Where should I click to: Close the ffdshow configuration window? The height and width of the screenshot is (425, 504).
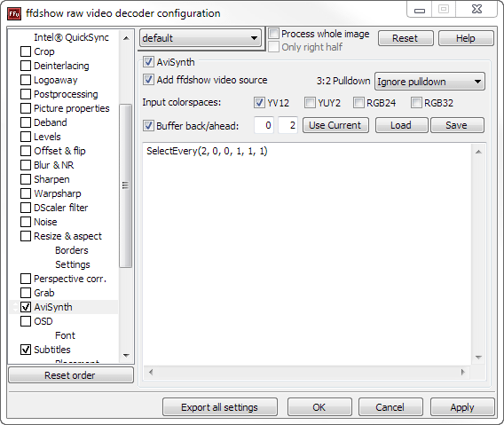(x=477, y=10)
